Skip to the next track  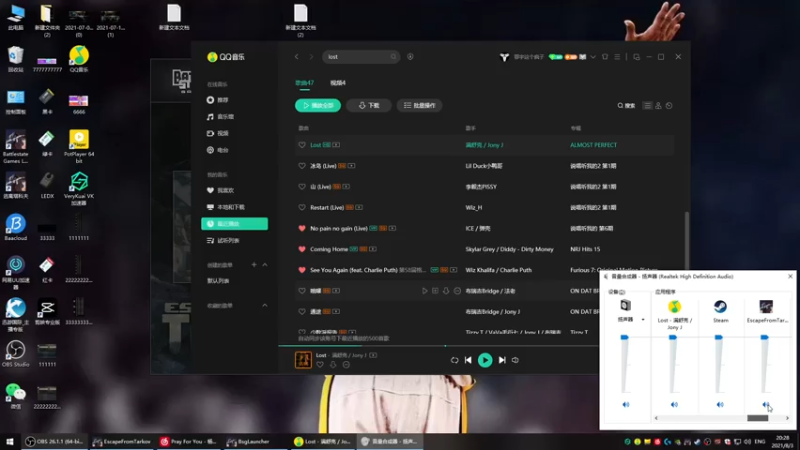pos(502,360)
